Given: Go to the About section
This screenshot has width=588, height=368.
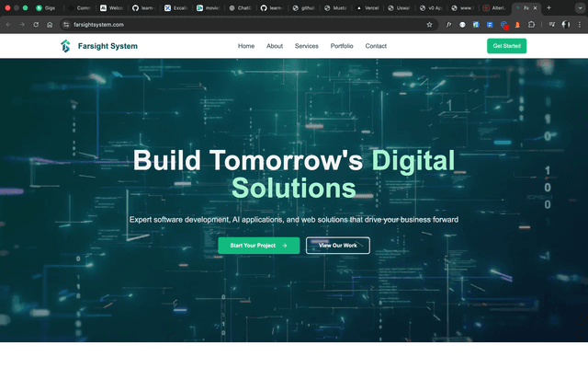Looking at the screenshot, I should click(x=275, y=46).
